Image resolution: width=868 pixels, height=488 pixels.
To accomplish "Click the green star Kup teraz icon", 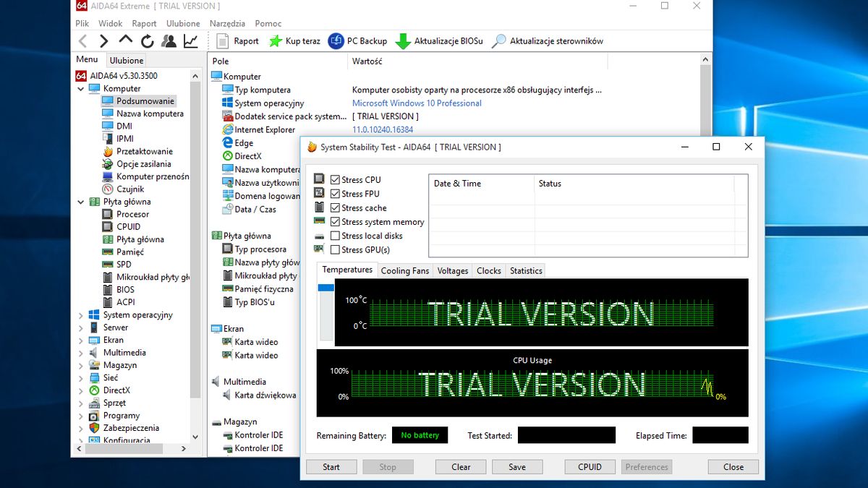I will click(x=276, y=41).
